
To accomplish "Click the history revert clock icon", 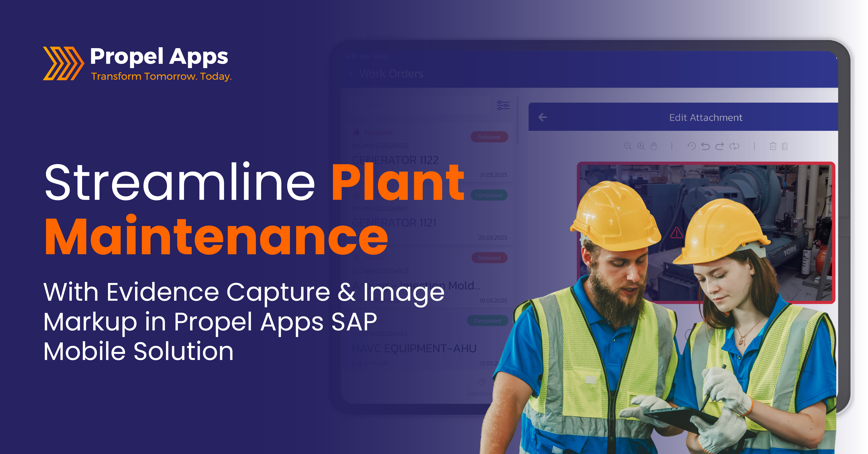I will click(x=691, y=146).
